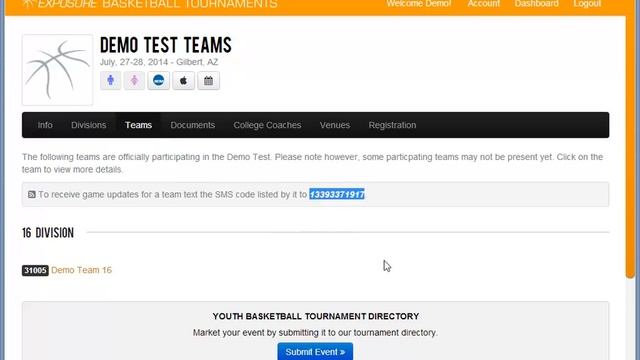The width and height of the screenshot is (640, 360).
Task: Click the date and location text
Action: 159,62
